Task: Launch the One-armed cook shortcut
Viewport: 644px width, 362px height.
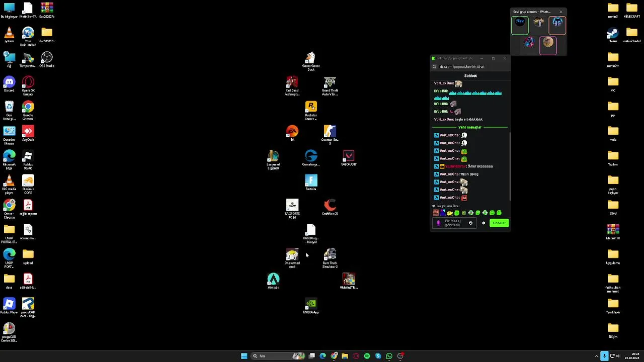Action: click(x=292, y=258)
